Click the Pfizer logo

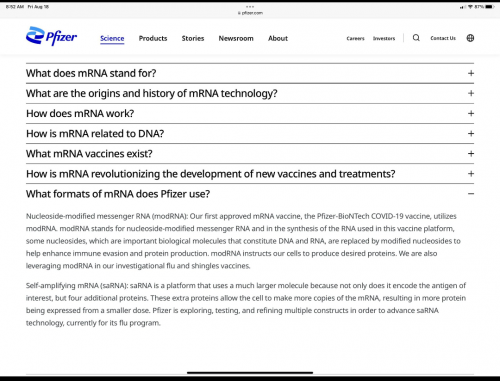[51, 36]
